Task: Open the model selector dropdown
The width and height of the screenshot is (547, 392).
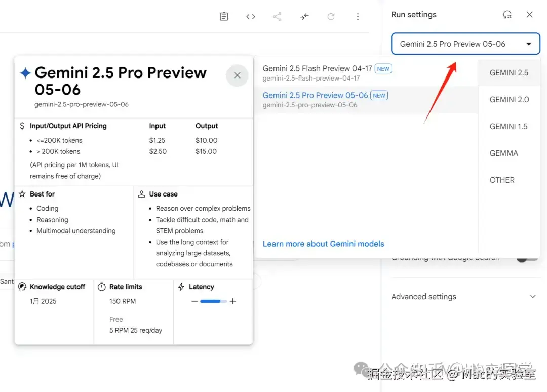Action: pos(466,44)
